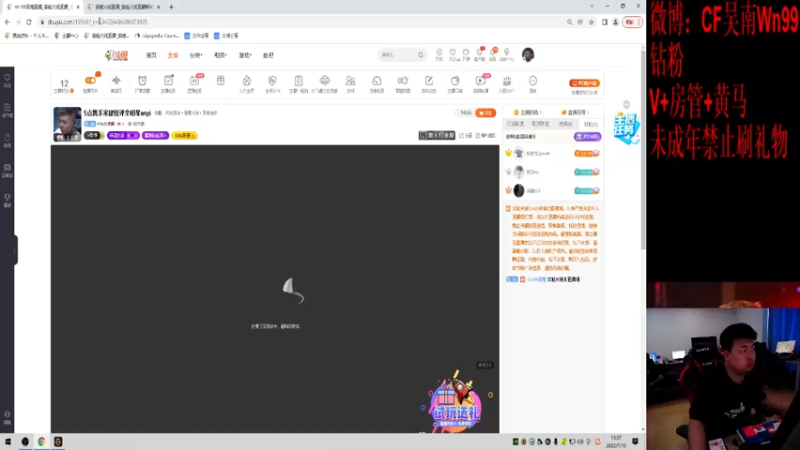This screenshot has width=800, height=450.
Task: Click the streamer avatar thumbnail beside the title
Action: [x=67, y=124]
